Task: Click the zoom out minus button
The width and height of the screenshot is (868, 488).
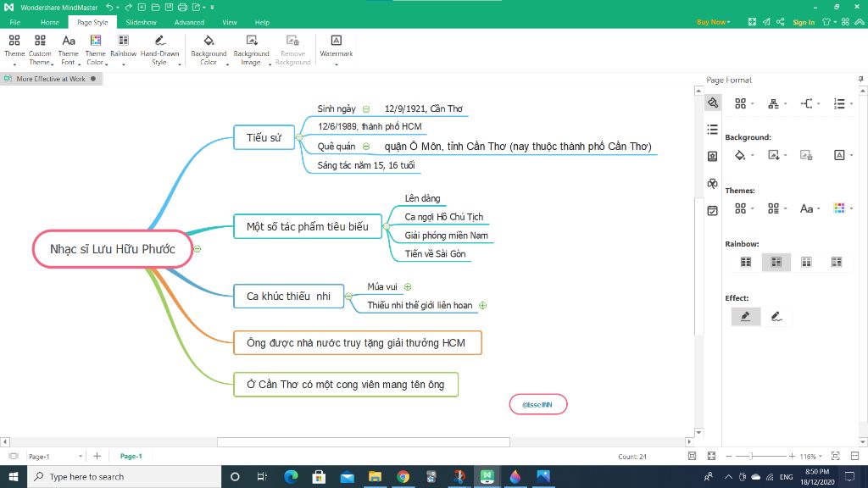Action: click(728, 456)
